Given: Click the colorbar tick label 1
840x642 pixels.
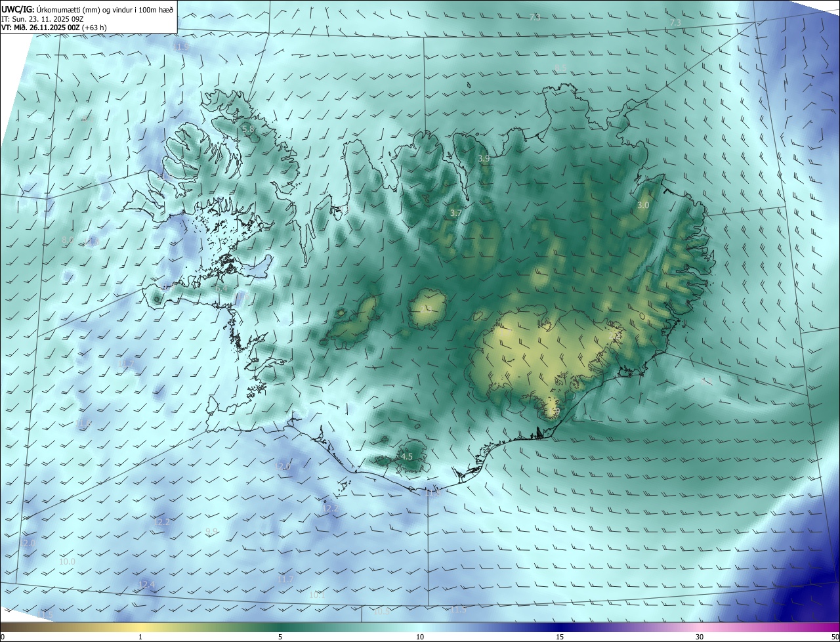Looking at the screenshot, I should 140,637.
